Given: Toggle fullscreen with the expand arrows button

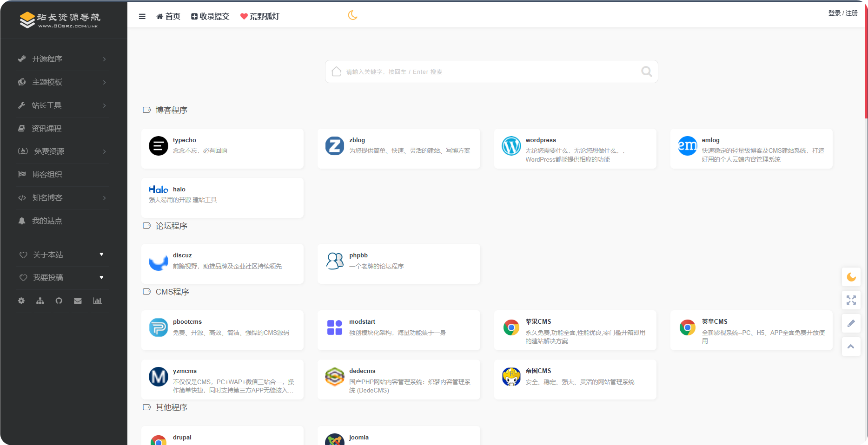Looking at the screenshot, I should point(851,301).
